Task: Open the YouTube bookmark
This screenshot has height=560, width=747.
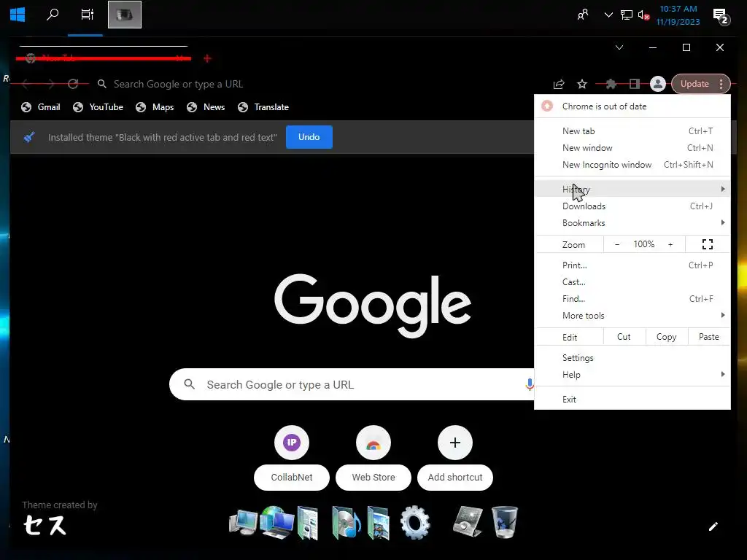Action: [x=98, y=107]
